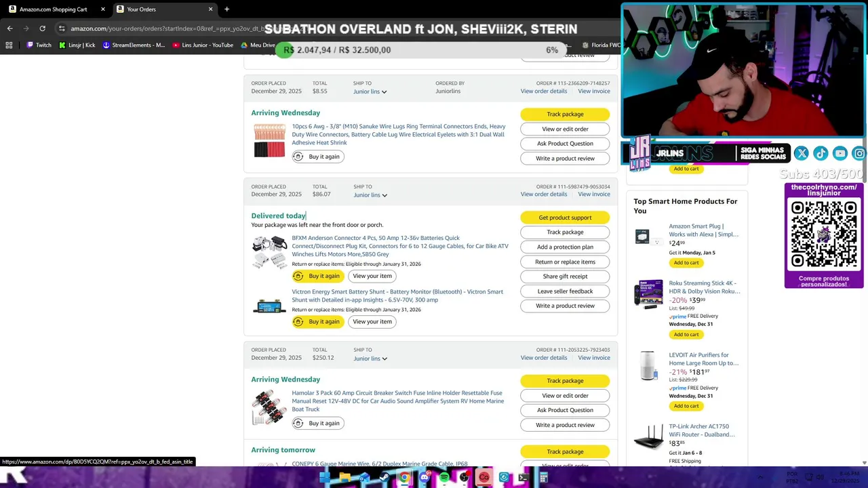Buy the wire lugs connectors again
The image size is (868, 488).
click(317, 157)
